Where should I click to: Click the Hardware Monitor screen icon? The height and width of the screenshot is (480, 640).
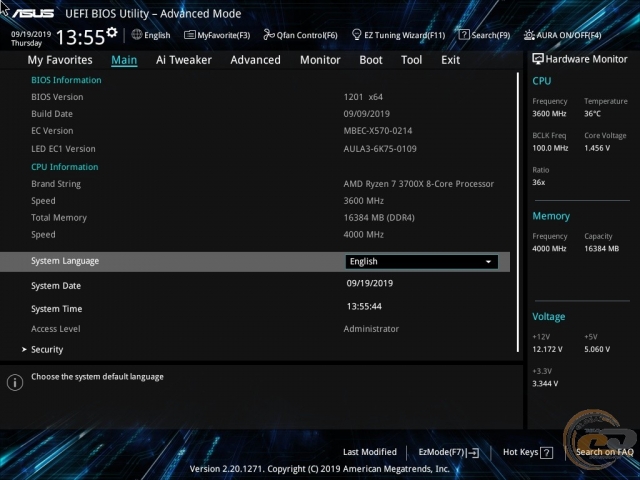[x=538, y=59]
